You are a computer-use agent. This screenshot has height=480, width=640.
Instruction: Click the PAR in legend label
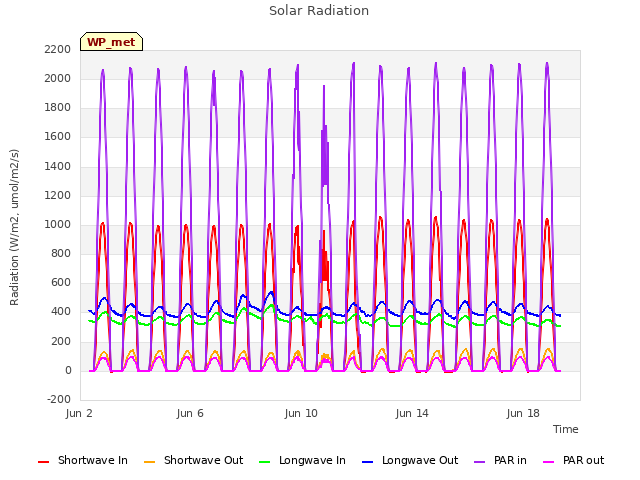(510, 460)
